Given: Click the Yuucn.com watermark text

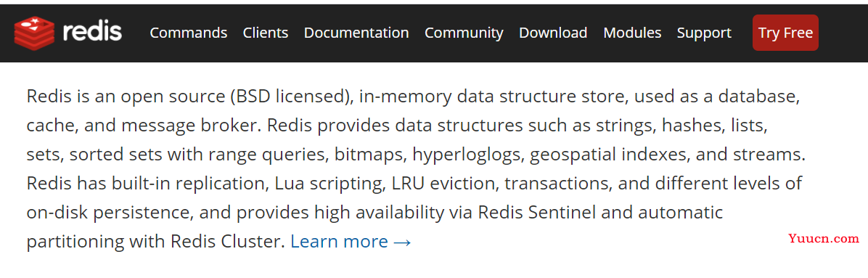Looking at the screenshot, I should click(x=824, y=239).
